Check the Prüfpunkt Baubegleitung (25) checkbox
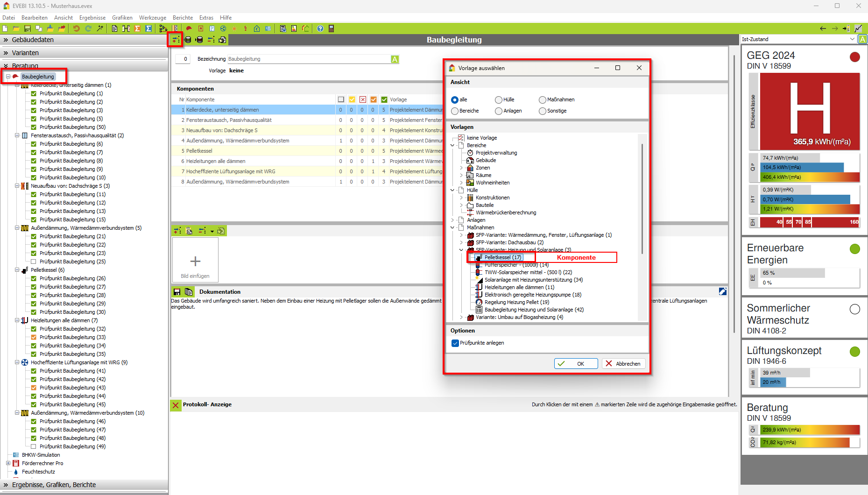The image size is (868, 495). (34, 262)
